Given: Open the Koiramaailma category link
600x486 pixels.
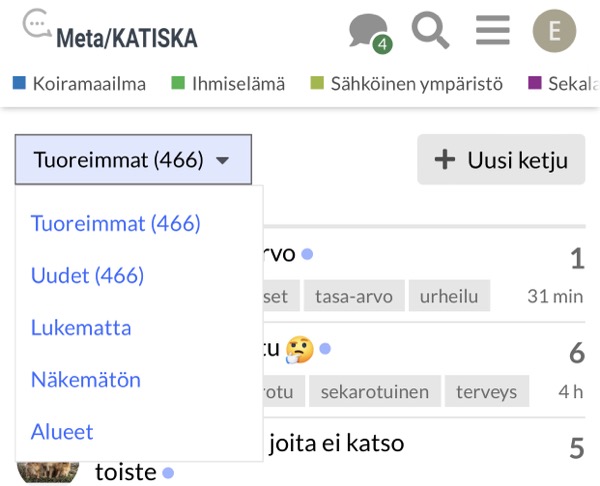Looking at the screenshot, I should [88, 83].
